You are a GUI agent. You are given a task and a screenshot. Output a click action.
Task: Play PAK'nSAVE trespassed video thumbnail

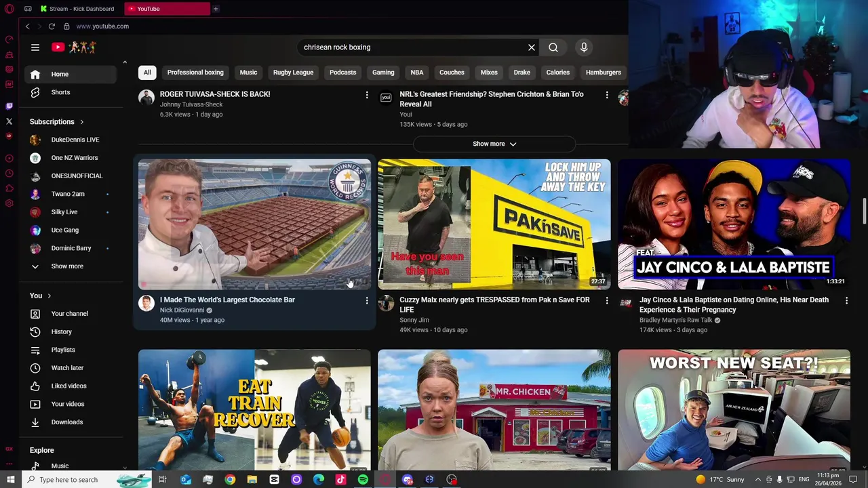click(494, 224)
